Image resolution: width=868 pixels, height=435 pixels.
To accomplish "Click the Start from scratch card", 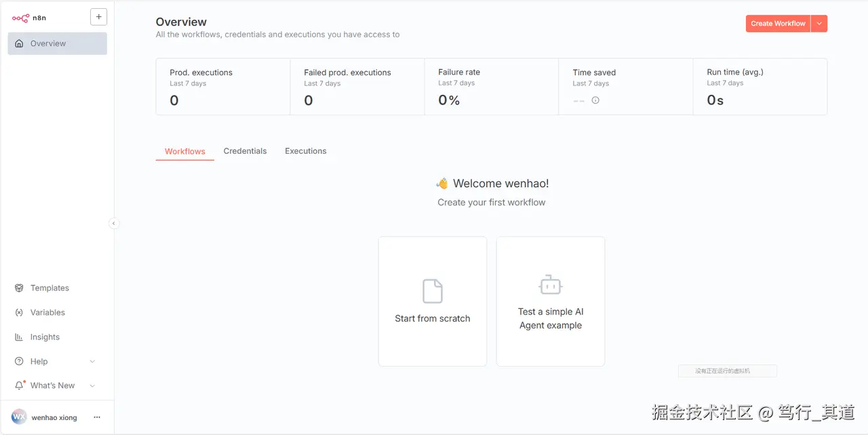I will 433,302.
